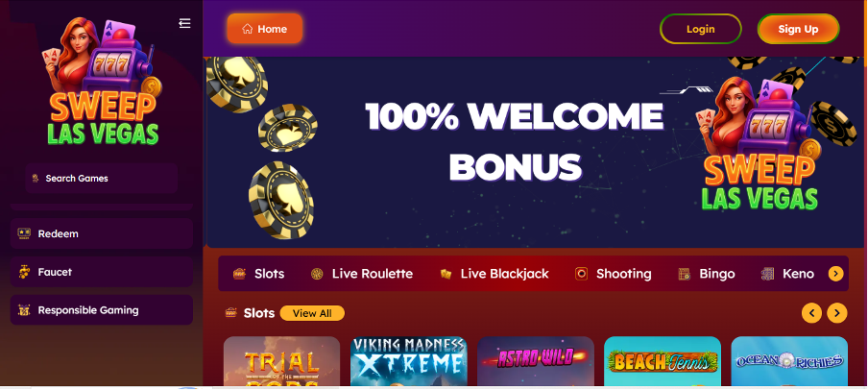Click the Sign Up button
Viewport: 868px width, 390px height.
798,29
